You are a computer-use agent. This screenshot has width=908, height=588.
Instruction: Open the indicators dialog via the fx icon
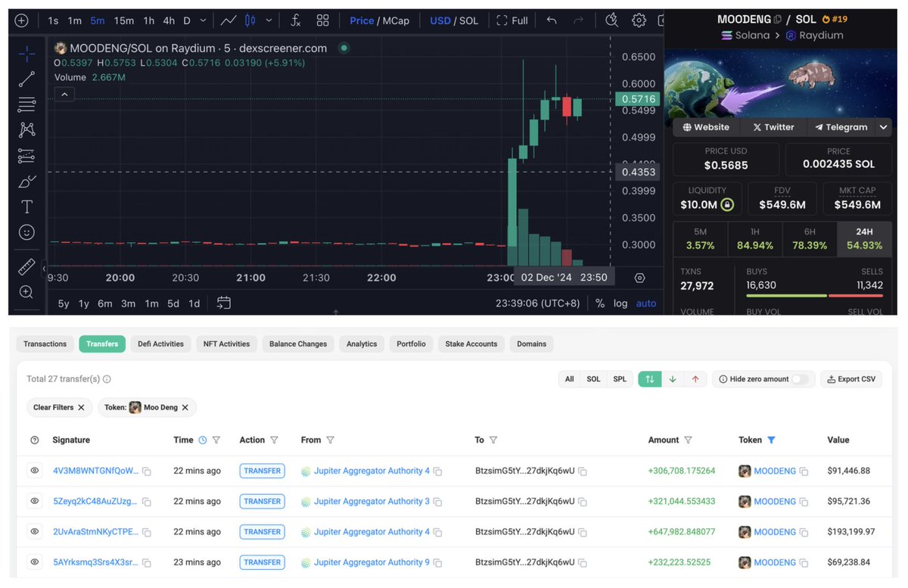(x=295, y=20)
